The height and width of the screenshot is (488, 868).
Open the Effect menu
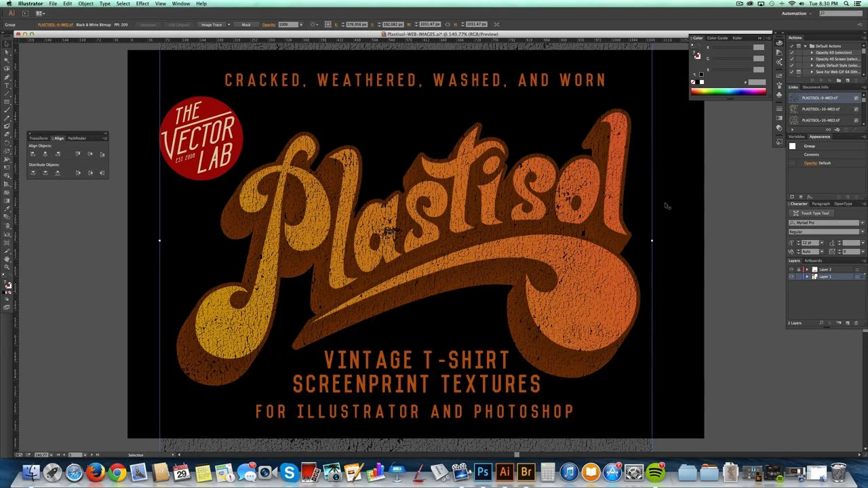(142, 4)
